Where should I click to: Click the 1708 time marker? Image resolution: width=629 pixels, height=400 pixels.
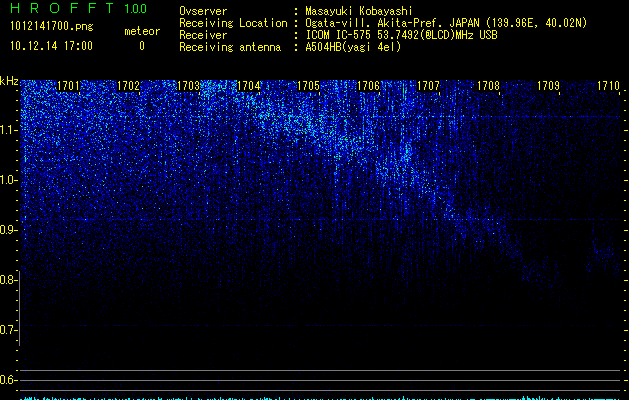click(x=488, y=86)
